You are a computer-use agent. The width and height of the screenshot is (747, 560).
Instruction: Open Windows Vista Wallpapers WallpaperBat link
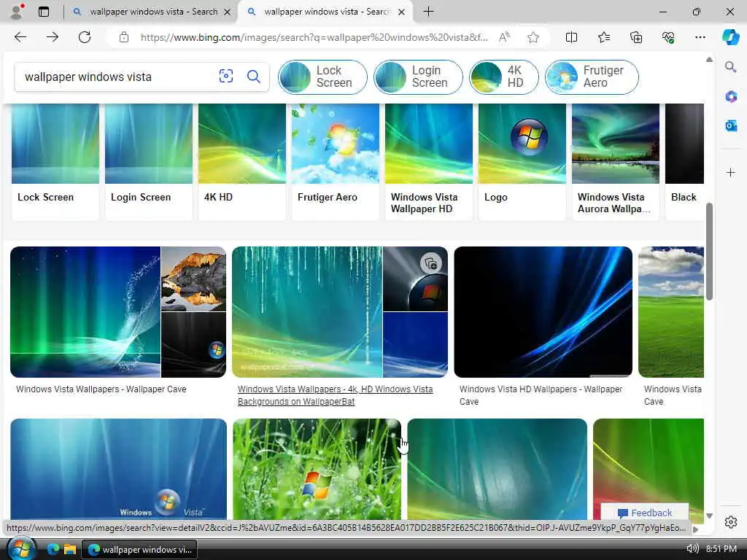(335, 395)
